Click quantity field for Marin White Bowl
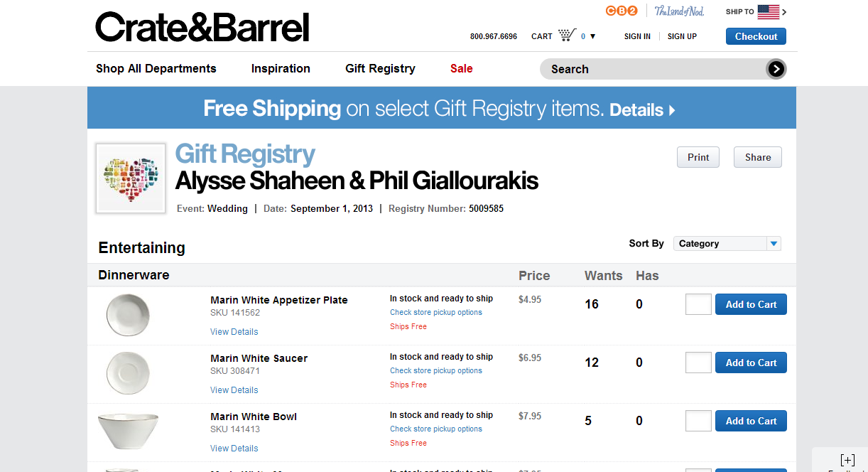Viewport: 868px width, 472px height. [x=698, y=421]
